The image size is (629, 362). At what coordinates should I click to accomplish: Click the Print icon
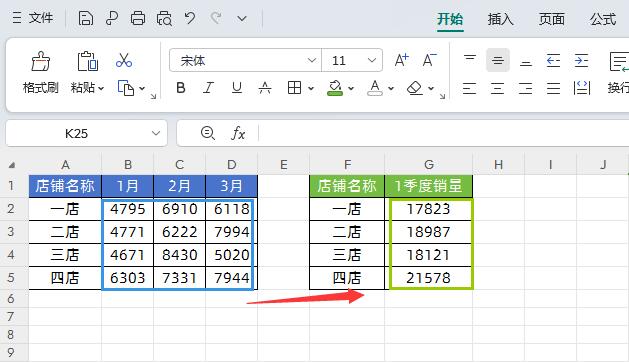[x=138, y=18]
